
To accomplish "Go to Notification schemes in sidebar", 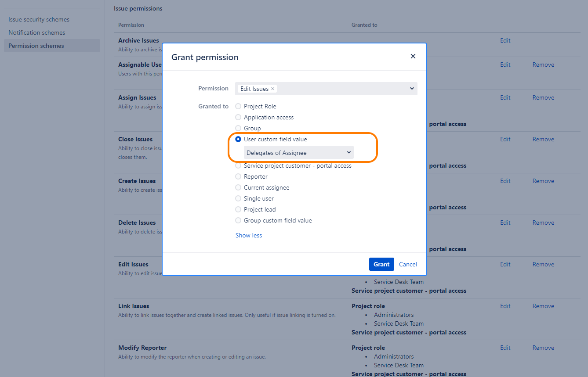I will 36,32.
